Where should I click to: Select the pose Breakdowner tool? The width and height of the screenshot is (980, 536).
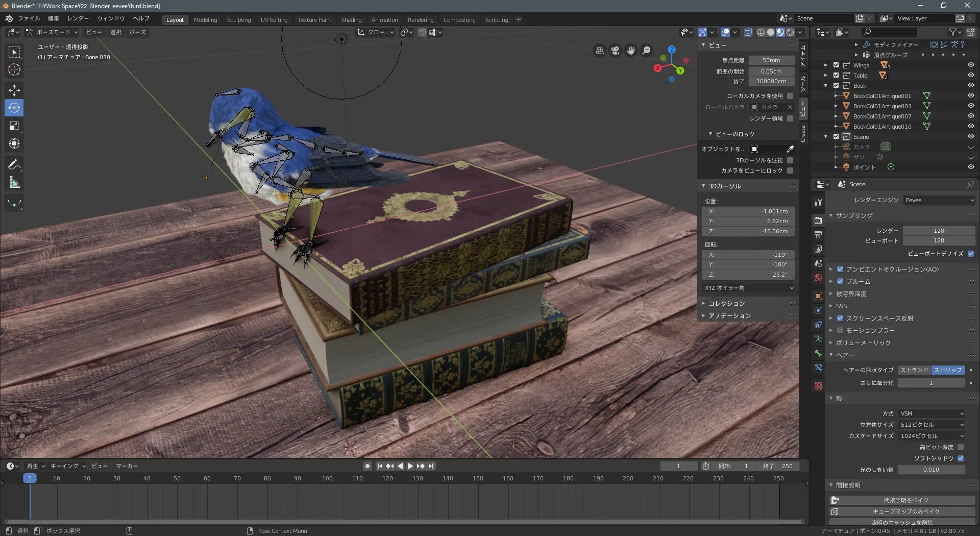click(14, 203)
